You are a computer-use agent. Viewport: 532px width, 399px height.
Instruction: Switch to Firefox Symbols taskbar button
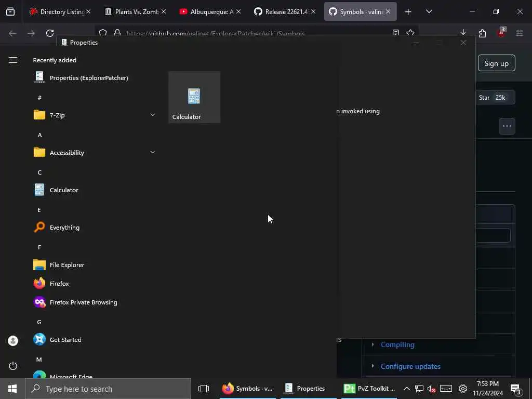click(248, 389)
